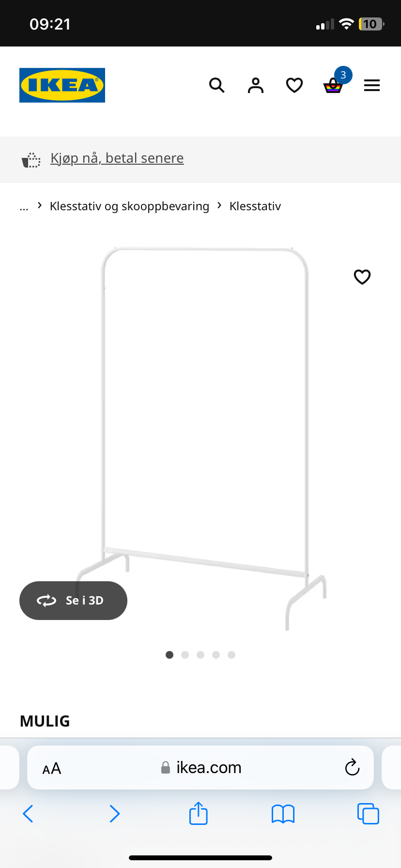Tap the Safari share icon
The width and height of the screenshot is (401, 868).
[x=199, y=813]
